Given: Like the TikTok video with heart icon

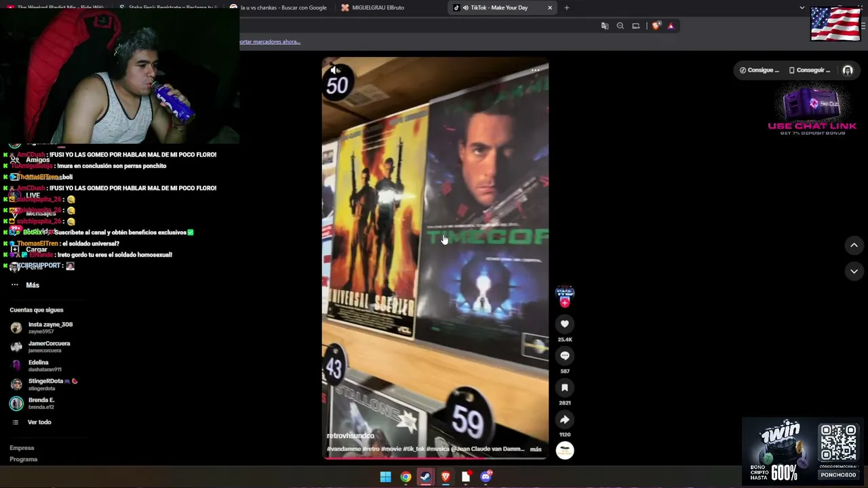Looking at the screenshot, I should tap(564, 324).
